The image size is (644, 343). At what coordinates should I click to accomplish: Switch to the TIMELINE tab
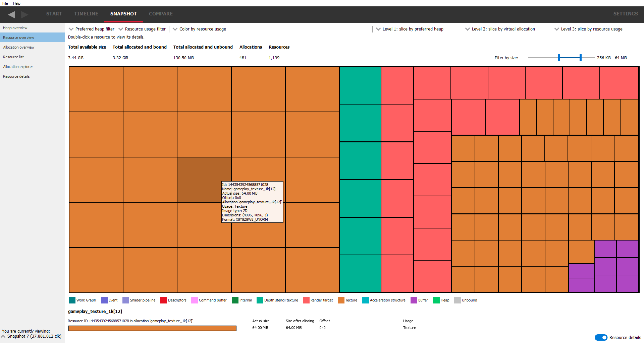[x=86, y=14]
